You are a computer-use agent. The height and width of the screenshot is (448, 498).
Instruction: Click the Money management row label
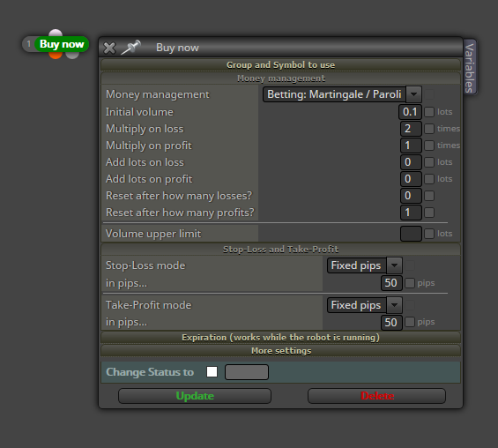[158, 94]
